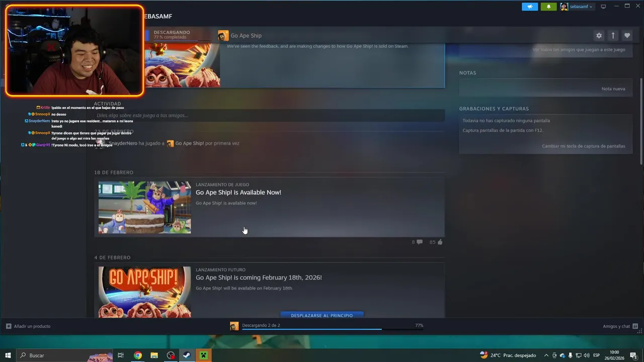Click the Go Ape Ship header game icon
The height and width of the screenshot is (362, 644).
(x=223, y=36)
